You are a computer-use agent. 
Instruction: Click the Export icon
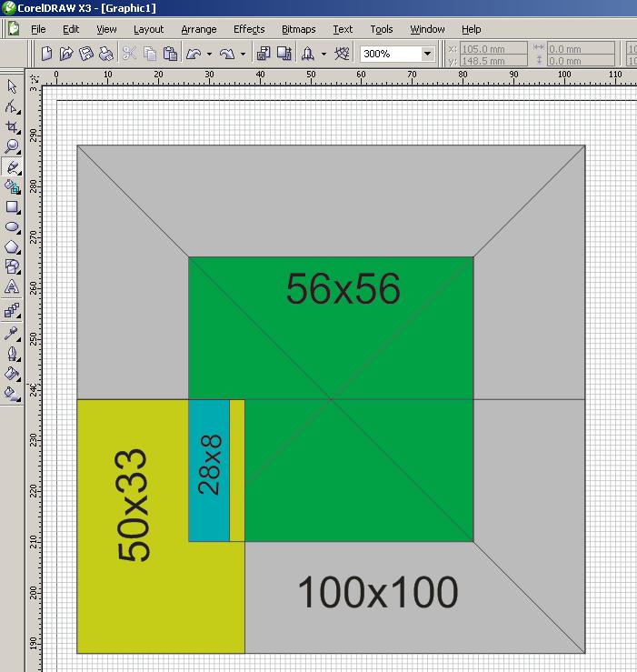click(284, 54)
